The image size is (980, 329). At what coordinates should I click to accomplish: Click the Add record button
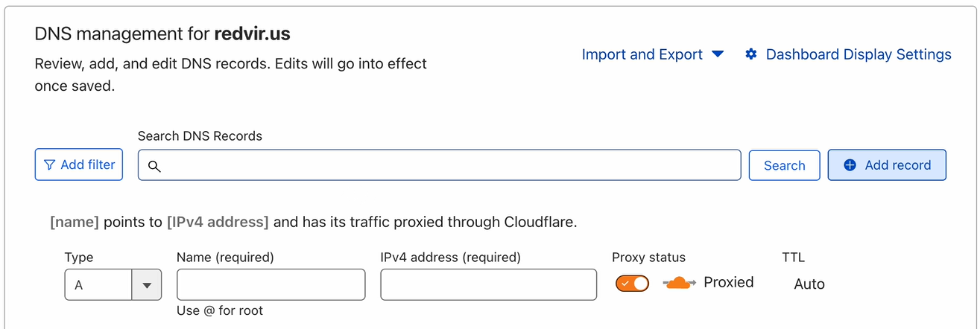point(887,165)
